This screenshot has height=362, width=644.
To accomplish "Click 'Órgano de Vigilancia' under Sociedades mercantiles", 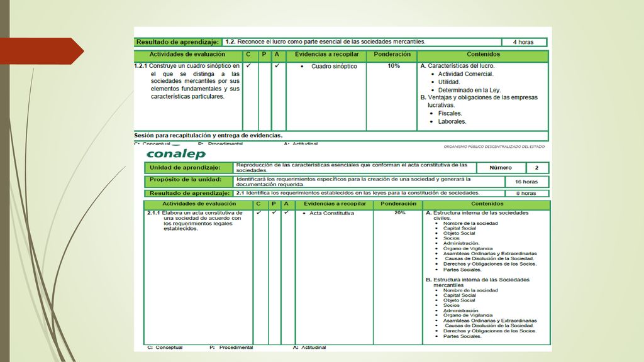I will (x=468, y=315).
